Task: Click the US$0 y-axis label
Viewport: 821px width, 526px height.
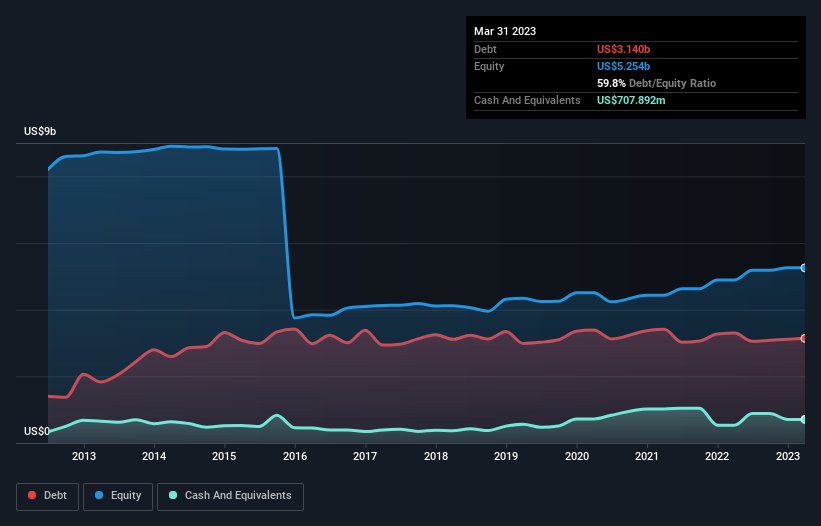Action: click(x=37, y=431)
